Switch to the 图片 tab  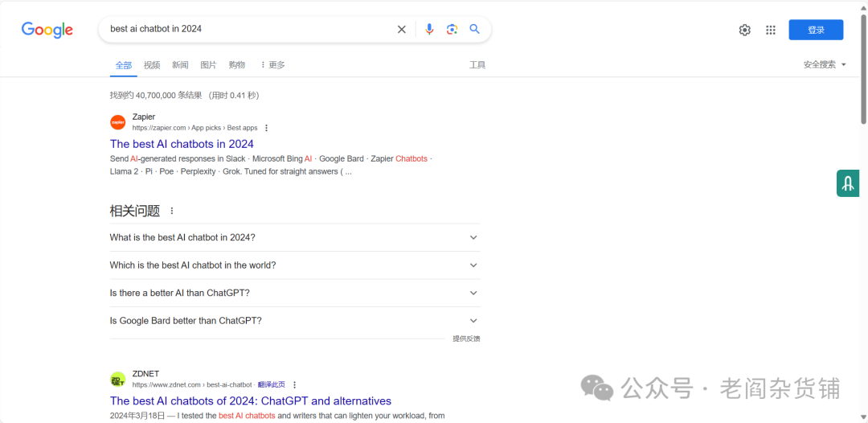coord(208,65)
